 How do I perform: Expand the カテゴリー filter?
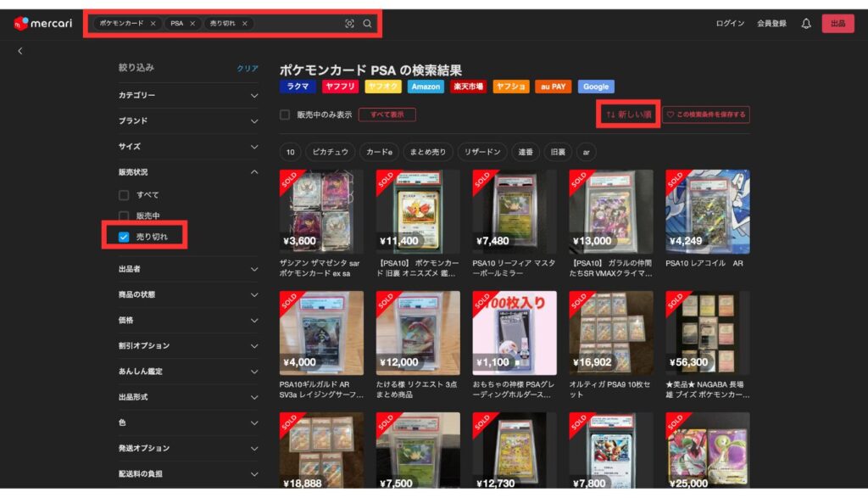188,95
